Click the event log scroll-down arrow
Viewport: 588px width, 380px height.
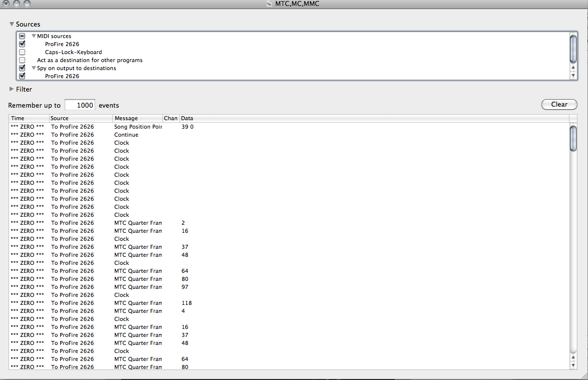(573, 365)
